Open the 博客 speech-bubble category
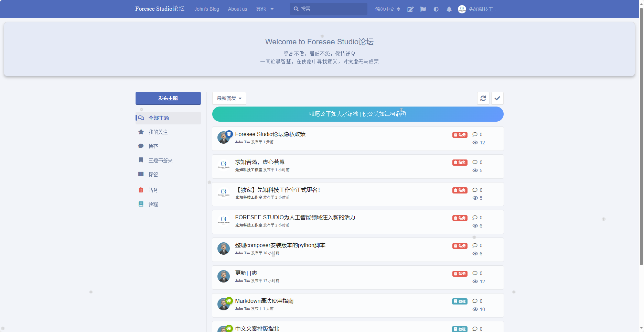The width and height of the screenshot is (644, 332). tap(153, 146)
